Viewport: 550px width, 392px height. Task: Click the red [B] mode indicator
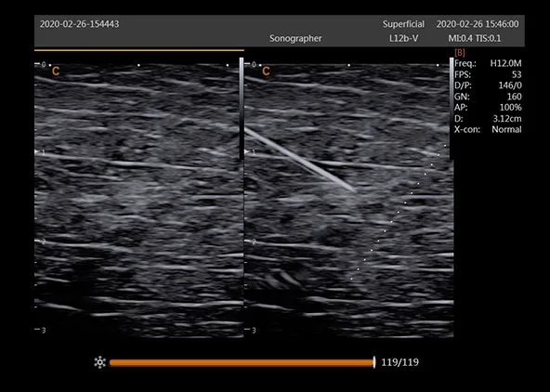[460, 53]
